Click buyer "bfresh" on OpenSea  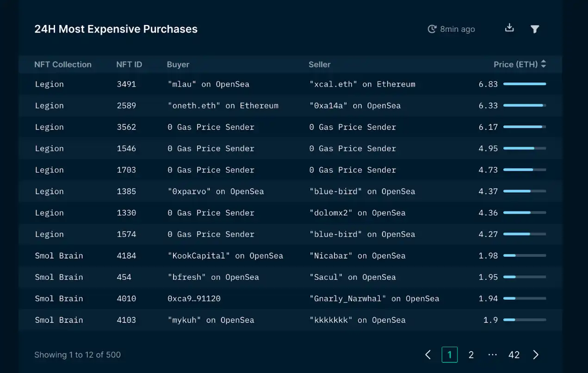tap(213, 277)
